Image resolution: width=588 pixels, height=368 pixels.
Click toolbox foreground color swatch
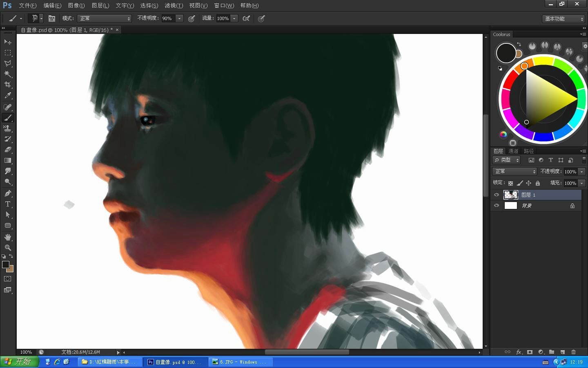(6, 265)
